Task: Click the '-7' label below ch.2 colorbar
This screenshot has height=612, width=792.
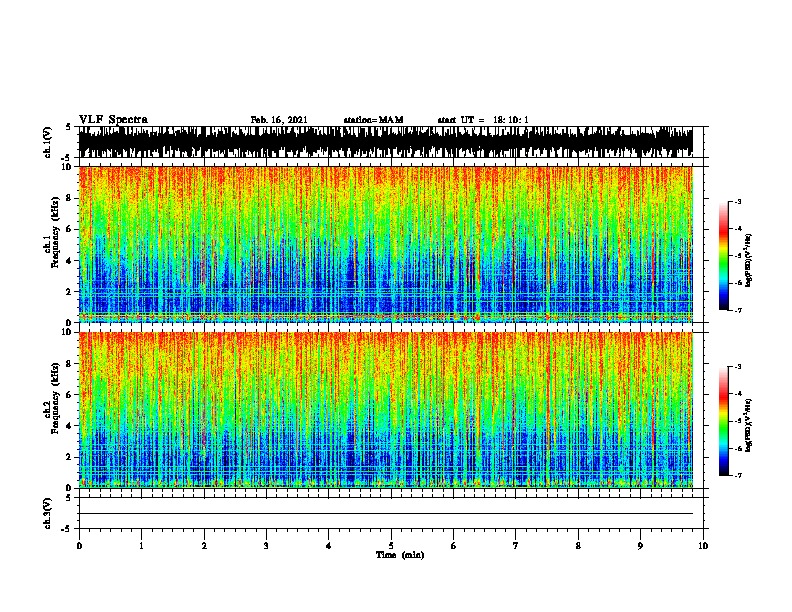Action: (x=737, y=475)
